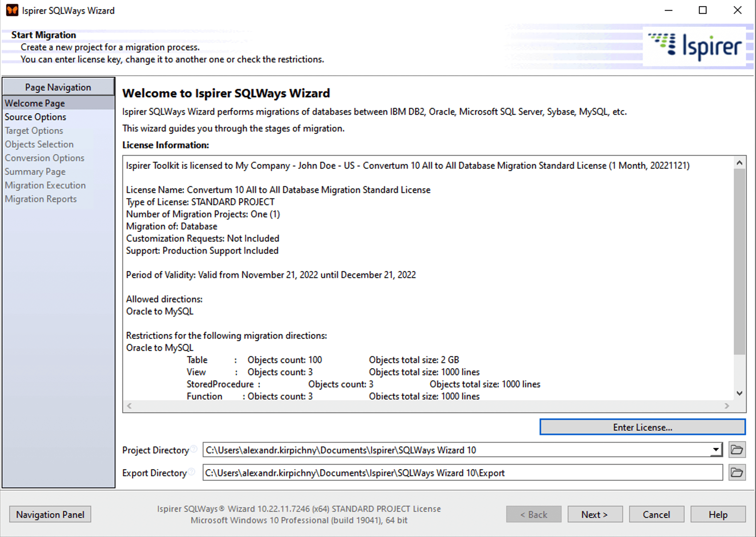Click Export Directory help question icon
This screenshot has width=756, height=537.
(x=192, y=472)
